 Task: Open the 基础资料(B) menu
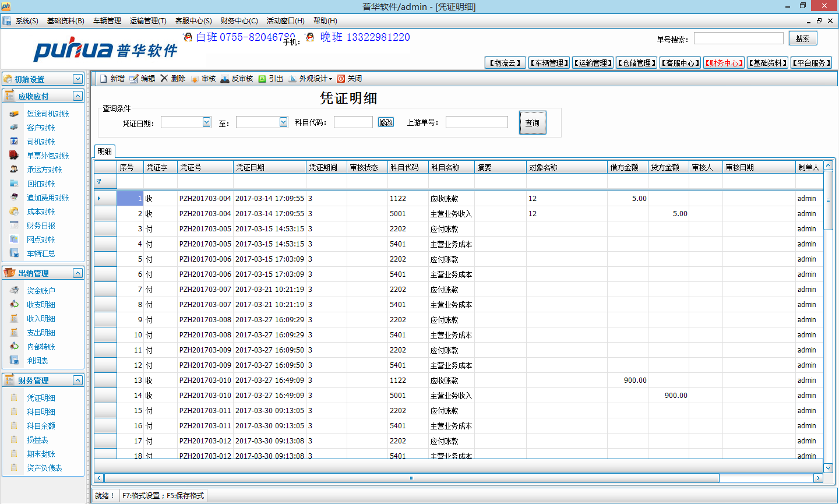pyautogui.click(x=65, y=21)
